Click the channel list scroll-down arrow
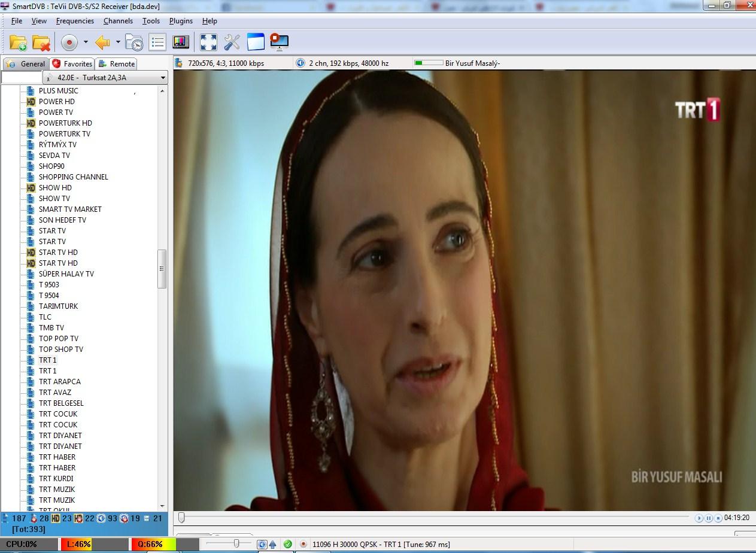Screen dimensions: 756x553 (162, 506)
